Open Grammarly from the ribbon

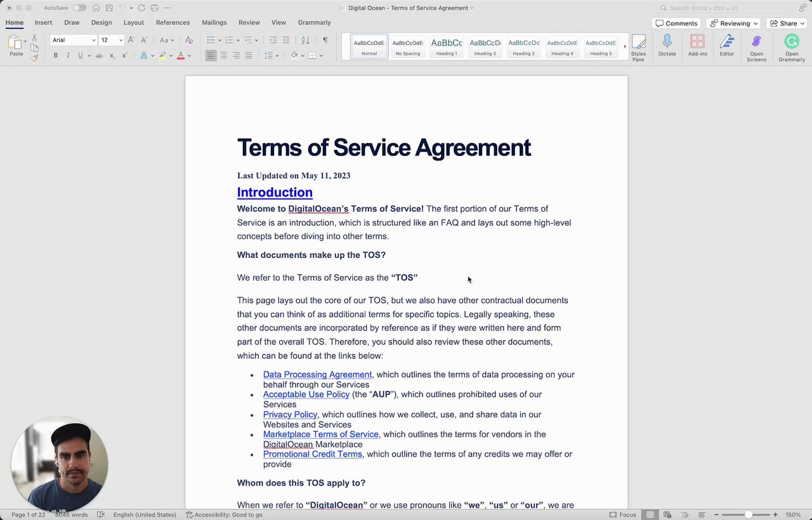(x=792, y=48)
